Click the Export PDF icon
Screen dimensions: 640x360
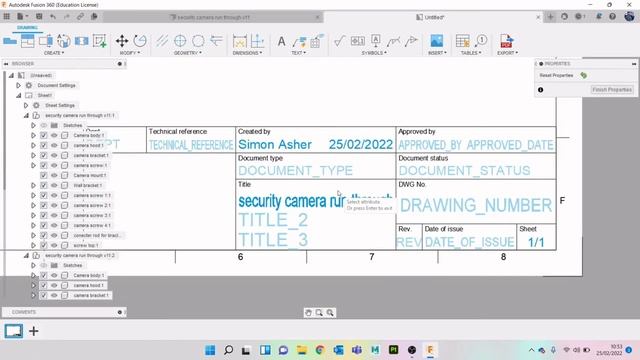(x=506, y=41)
